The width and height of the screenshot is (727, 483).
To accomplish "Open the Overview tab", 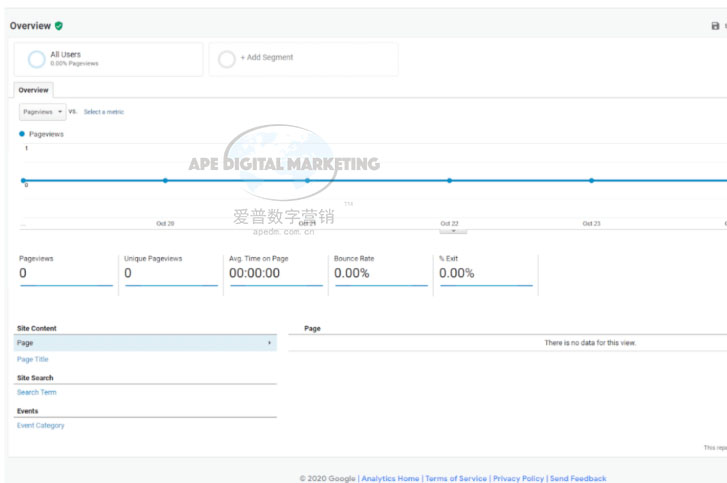I will pos(33,90).
